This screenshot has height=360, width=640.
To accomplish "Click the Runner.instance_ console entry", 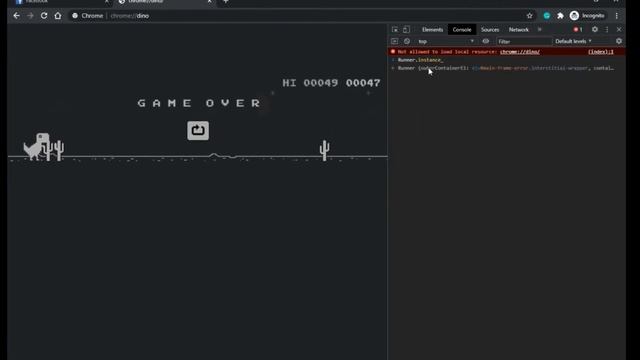I will tap(420, 60).
